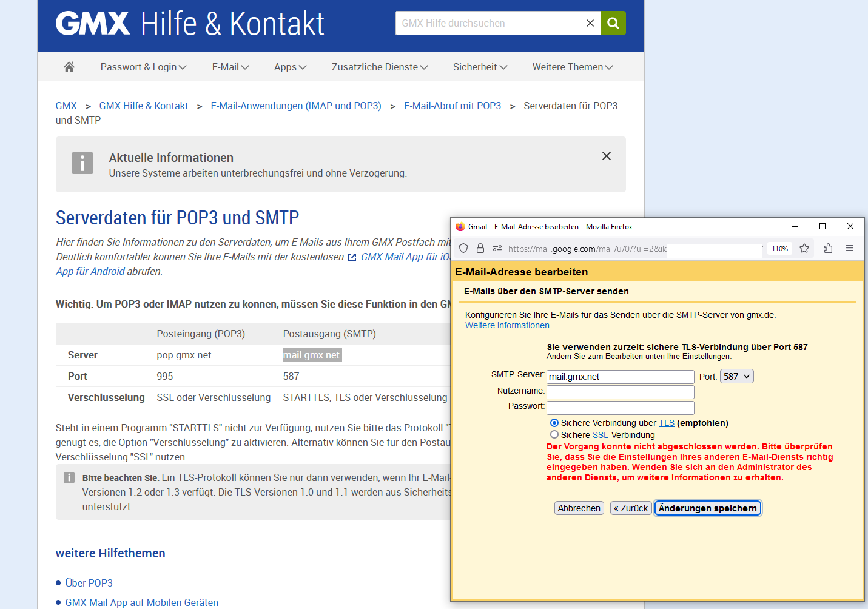Click the Firefox logo in the title bar

460,226
